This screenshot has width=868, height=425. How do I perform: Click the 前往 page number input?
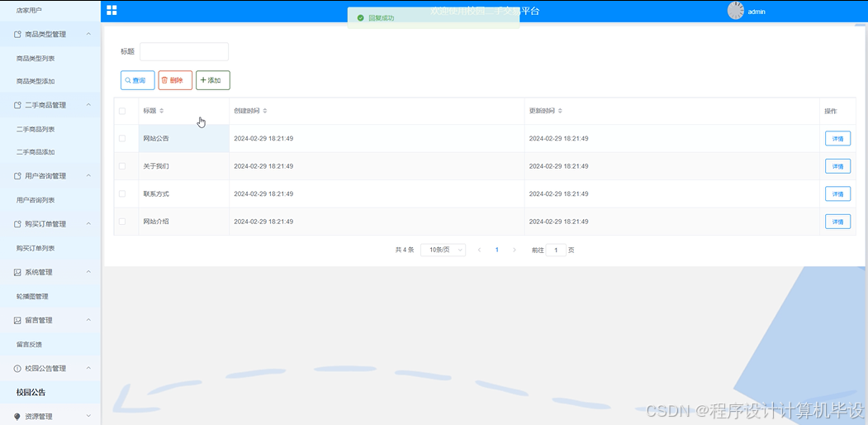557,250
